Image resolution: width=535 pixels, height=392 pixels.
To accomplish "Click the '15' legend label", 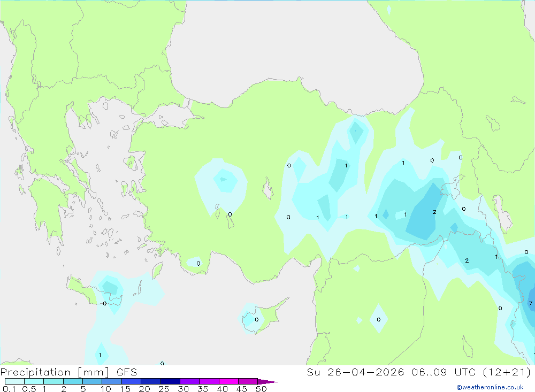I will 125,389.
